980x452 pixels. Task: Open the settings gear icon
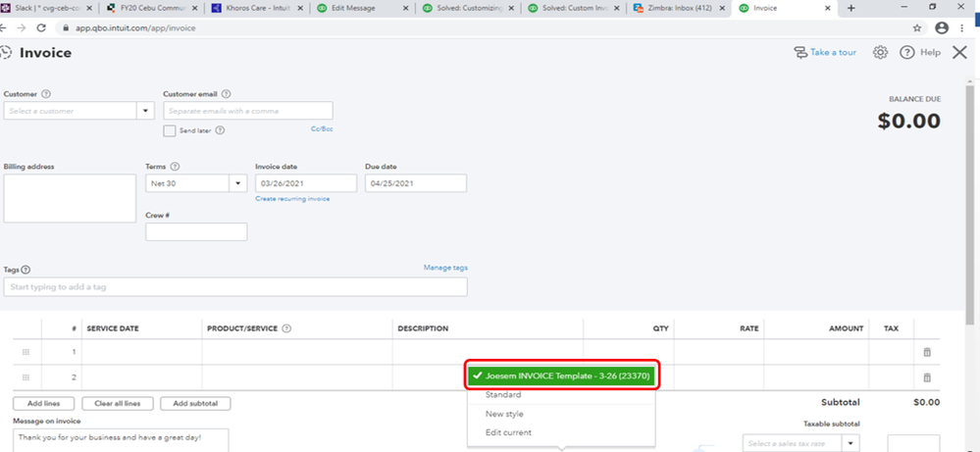pyautogui.click(x=880, y=52)
